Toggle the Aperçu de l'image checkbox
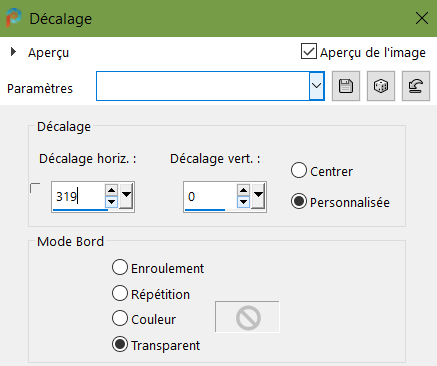The width and height of the screenshot is (437, 366). click(x=309, y=51)
